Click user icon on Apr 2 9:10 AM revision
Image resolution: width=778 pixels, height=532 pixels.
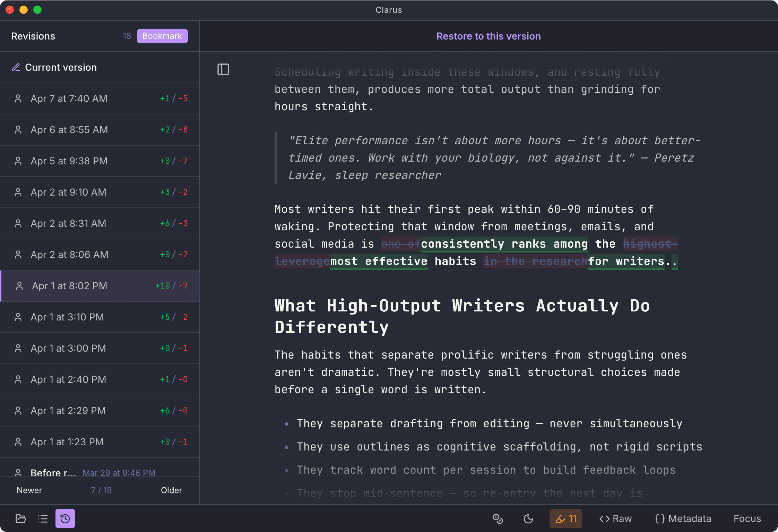pyautogui.click(x=18, y=192)
